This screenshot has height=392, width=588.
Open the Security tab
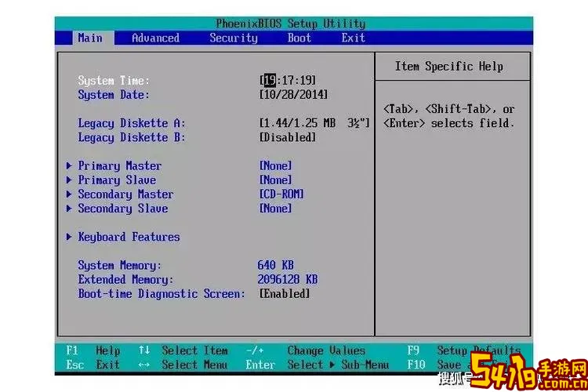(x=234, y=38)
